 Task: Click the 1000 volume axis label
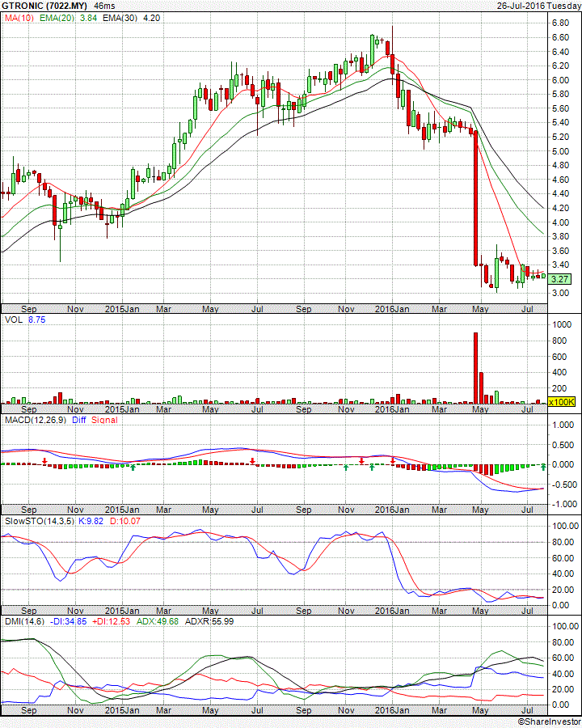coord(562,325)
